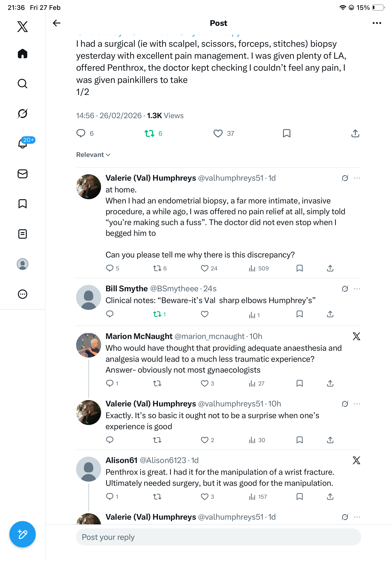Expand the Relevant sort dropdown
392x561 pixels.
[93, 155]
